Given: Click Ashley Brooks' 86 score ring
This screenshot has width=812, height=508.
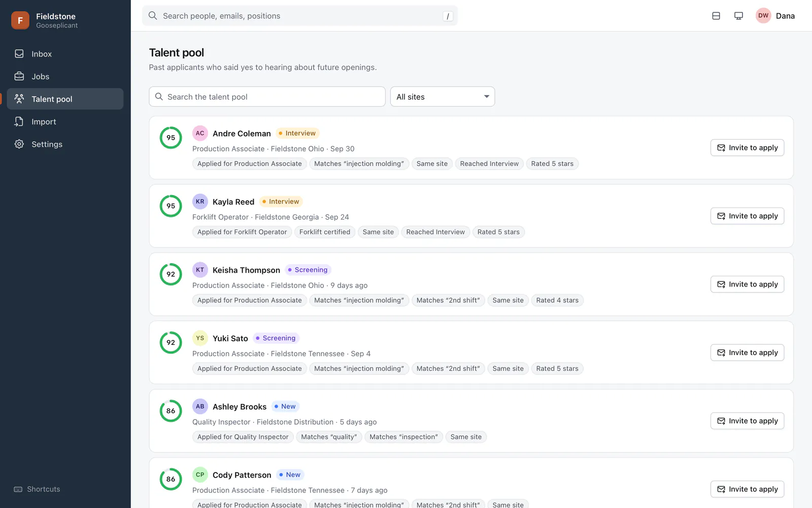Looking at the screenshot, I should [171, 411].
